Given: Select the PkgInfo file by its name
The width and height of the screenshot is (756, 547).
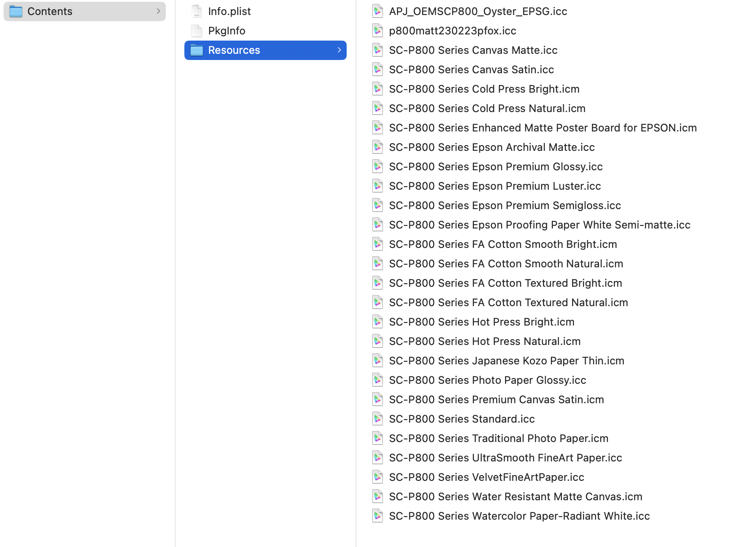Looking at the screenshot, I should [226, 30].
